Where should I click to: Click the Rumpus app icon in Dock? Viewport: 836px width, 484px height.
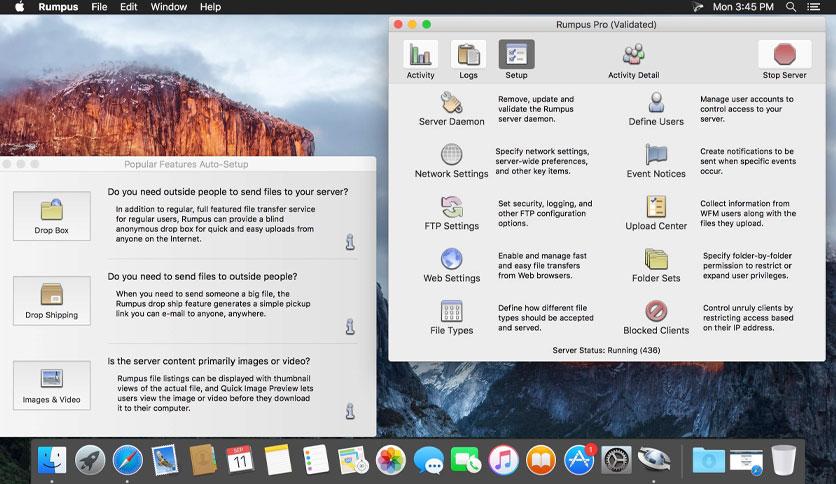pos(654,459)
